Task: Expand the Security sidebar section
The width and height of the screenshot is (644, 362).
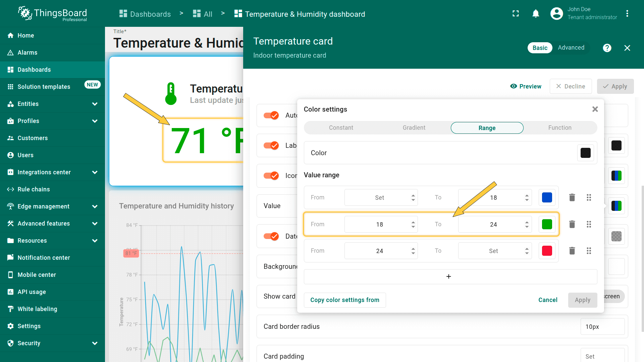Action: point(95,343)
